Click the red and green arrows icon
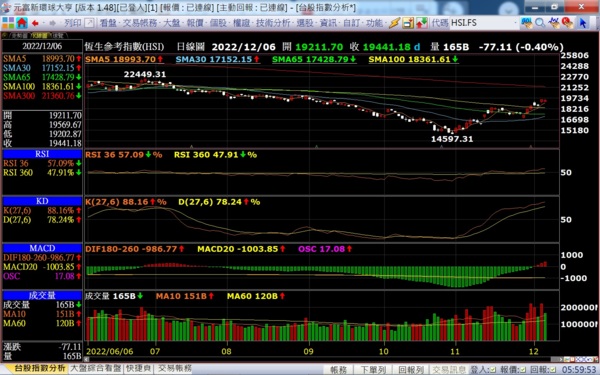 (x=422, y=23)
